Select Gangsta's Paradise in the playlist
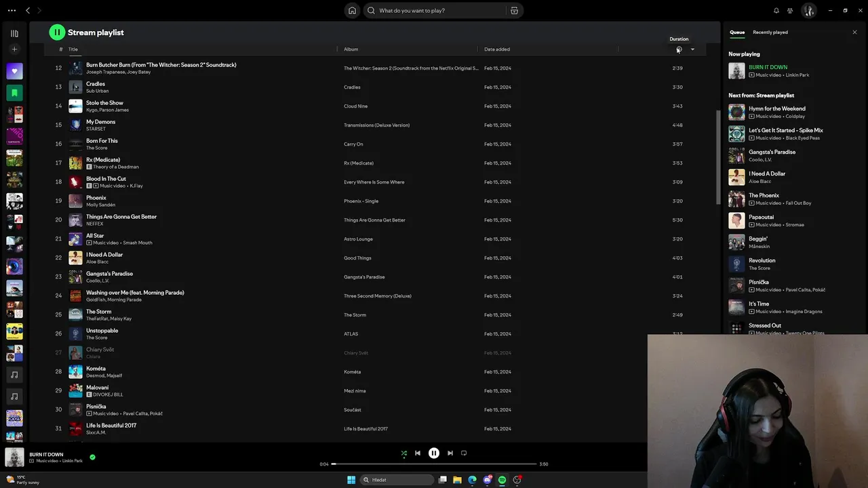This screenshot has height=488, width=868. 109,274
